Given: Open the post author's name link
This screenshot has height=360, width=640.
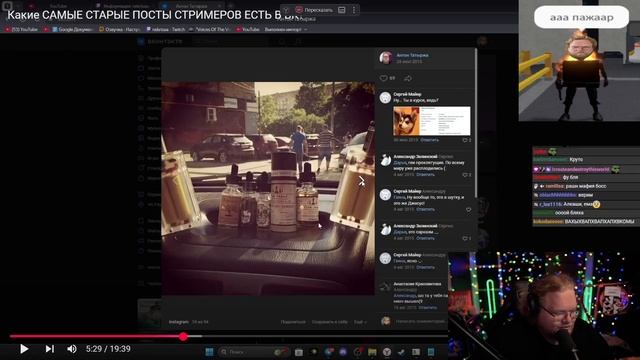Looking at the screenshot, I should tap(412, 55).
